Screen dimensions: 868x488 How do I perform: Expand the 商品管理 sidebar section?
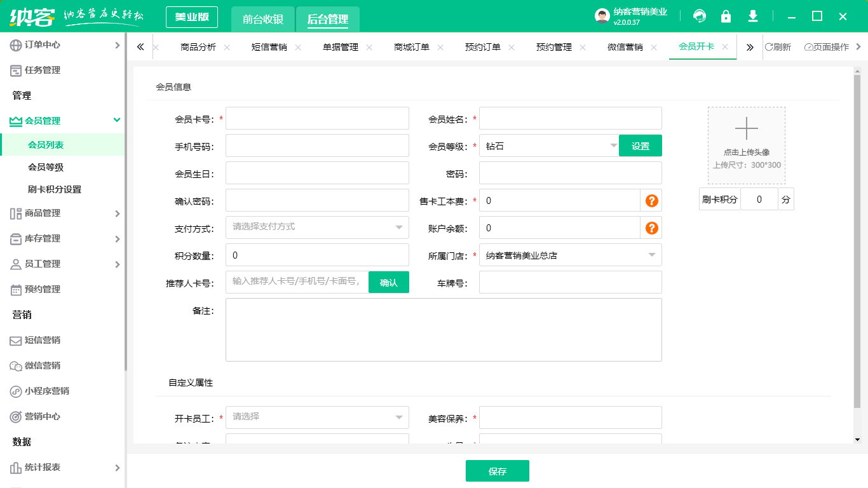tap(60, 213)
